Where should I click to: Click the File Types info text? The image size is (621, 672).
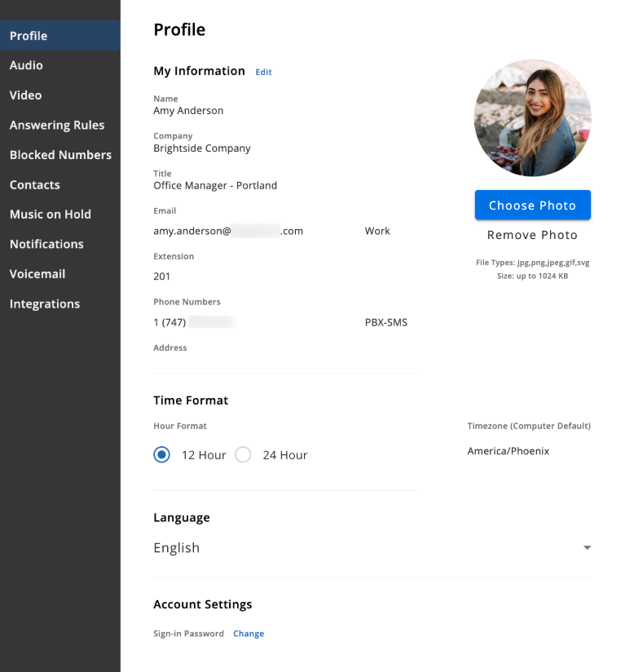click(532, 263)
